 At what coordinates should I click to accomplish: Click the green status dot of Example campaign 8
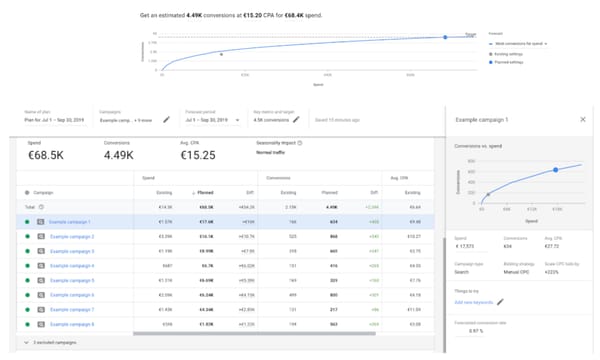click(27, 324)
